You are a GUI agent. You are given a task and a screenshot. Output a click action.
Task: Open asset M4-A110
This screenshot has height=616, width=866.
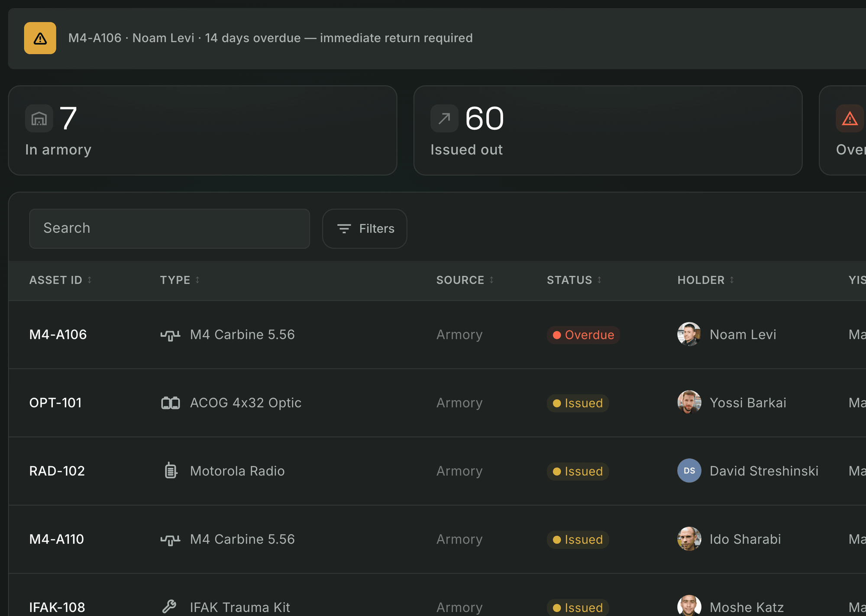pyautogui.click(x=56, y=539)
